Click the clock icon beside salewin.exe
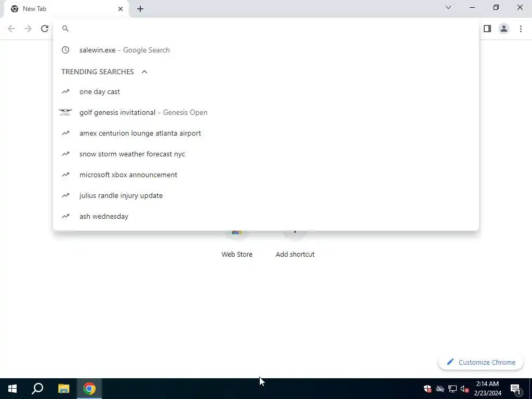Image resolution: width=532 pixels, height=399 pixels. (x=65, y=50)
